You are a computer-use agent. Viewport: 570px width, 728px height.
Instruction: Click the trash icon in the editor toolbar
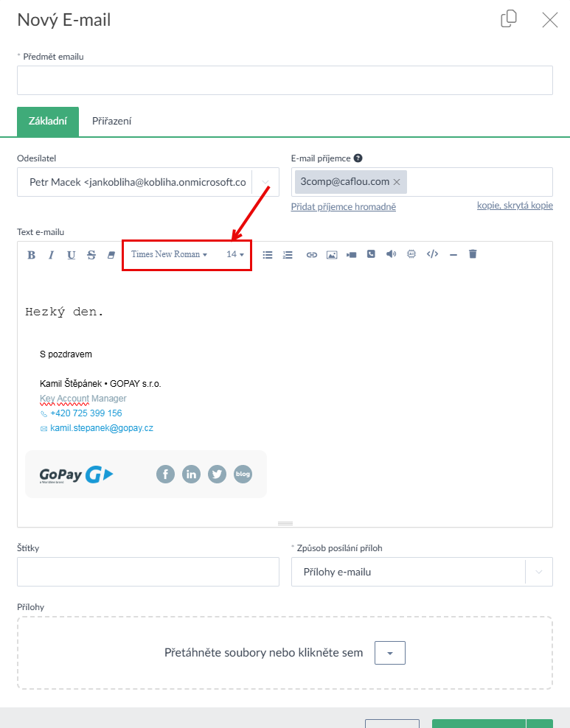click(x=473, y=254)
